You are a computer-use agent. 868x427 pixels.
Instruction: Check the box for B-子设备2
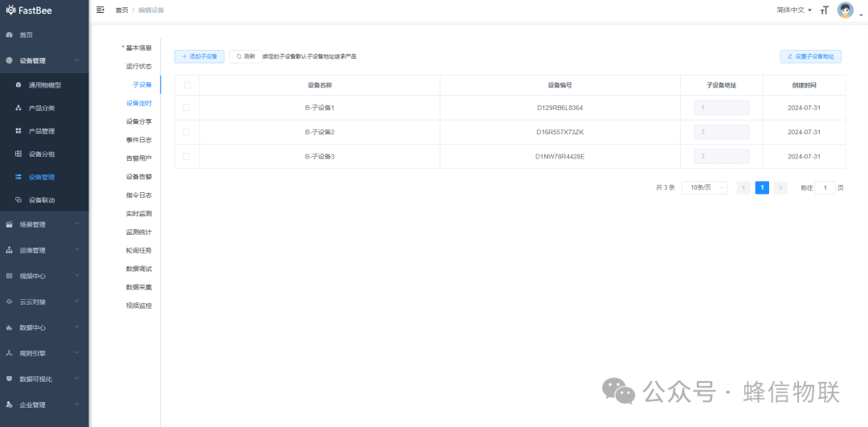click(x=186, y=132)
